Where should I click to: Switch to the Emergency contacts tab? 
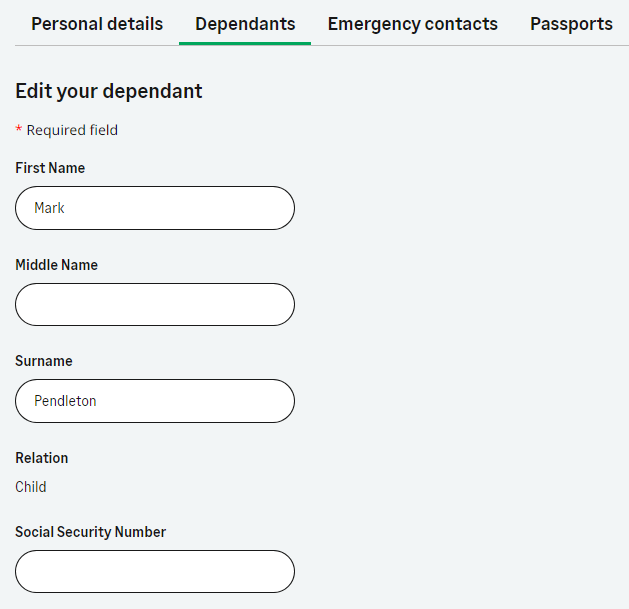[x=412, y=24]
